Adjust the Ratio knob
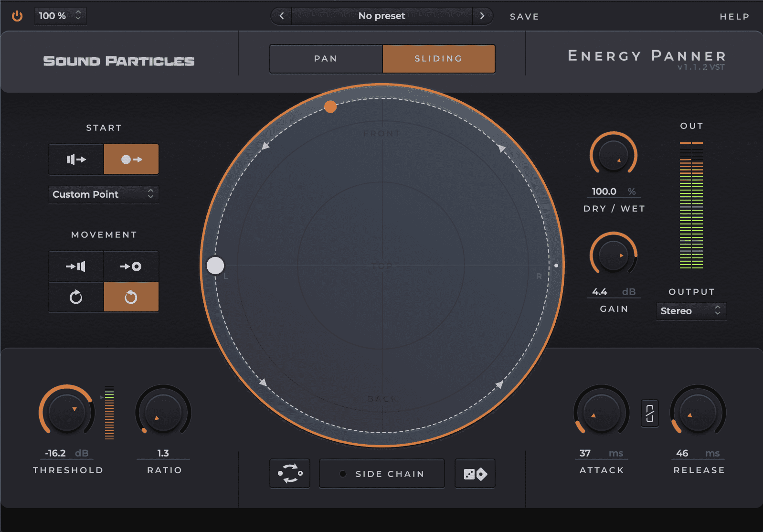The image size is (763, 532). click(x=163, y=412)
